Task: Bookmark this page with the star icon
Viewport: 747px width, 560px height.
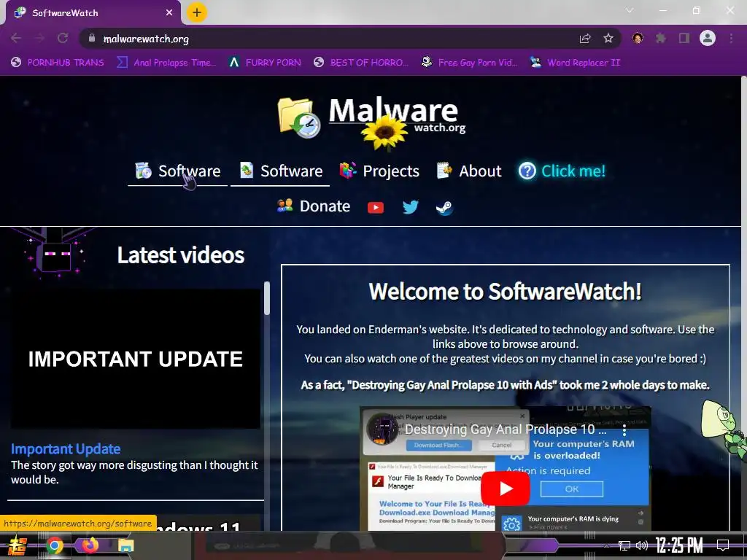Action: 608,38
